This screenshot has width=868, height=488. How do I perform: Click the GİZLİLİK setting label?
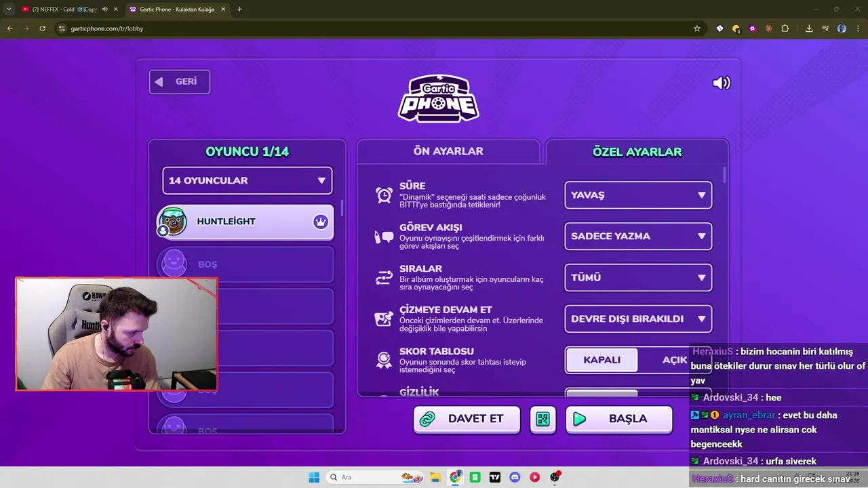point(419,392)
